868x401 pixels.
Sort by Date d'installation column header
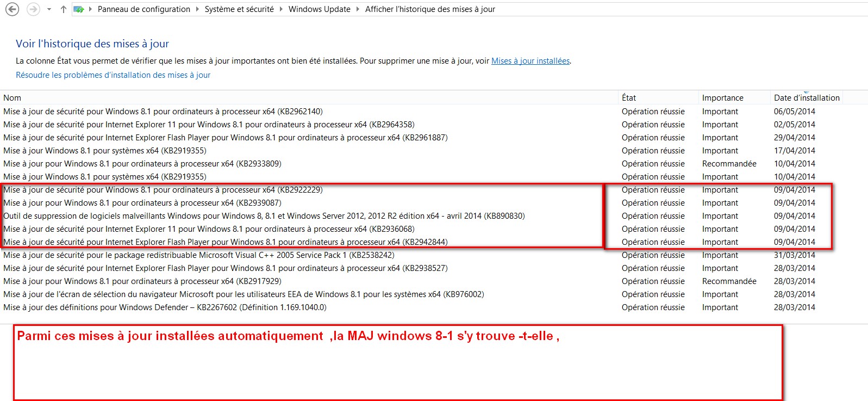tap(807, 98)
